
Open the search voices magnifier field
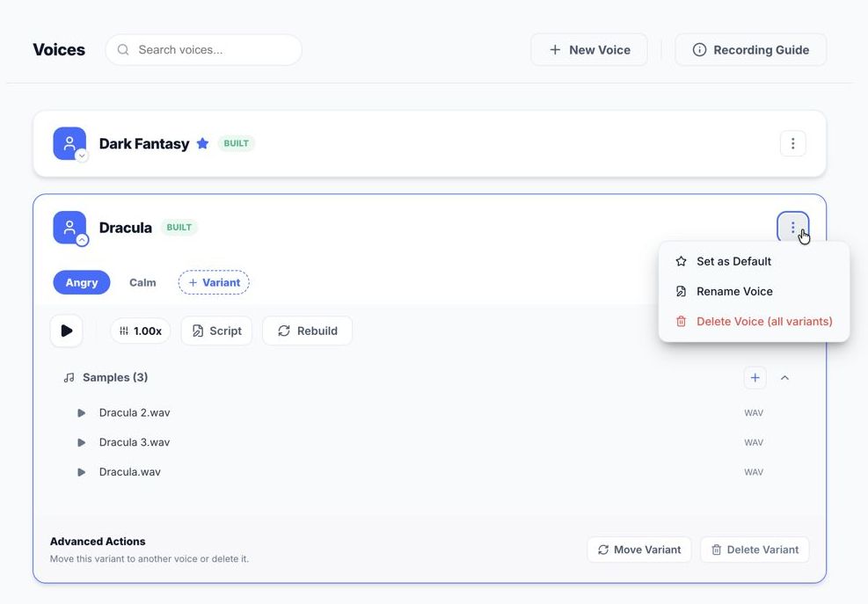pyautogui.click(x=123, y=49)
